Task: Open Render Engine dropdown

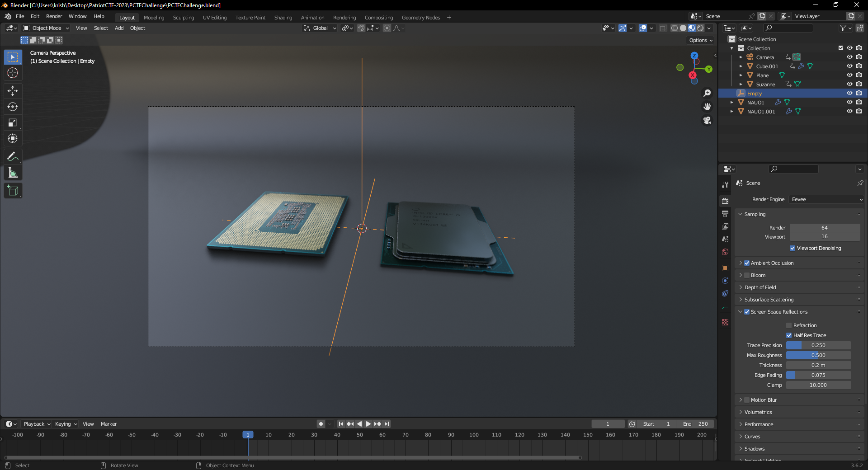Action: 827,199
